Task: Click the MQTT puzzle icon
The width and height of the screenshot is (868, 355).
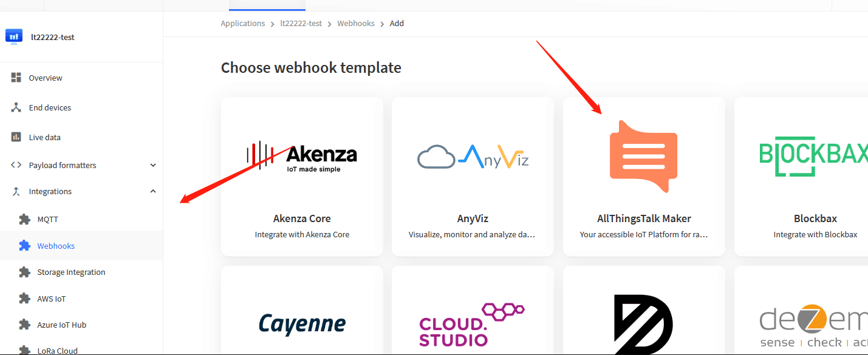Action: click(24, 219)
